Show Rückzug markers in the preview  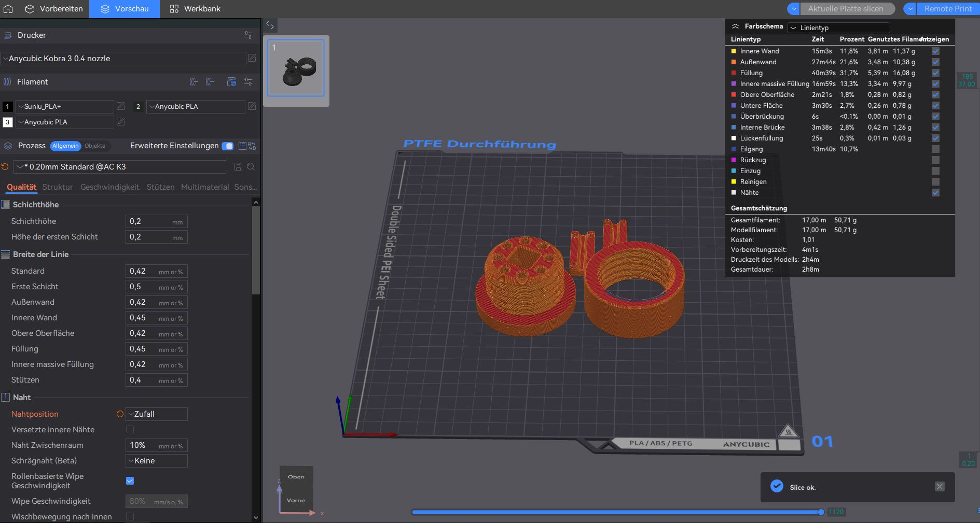(x=935, y=160)
